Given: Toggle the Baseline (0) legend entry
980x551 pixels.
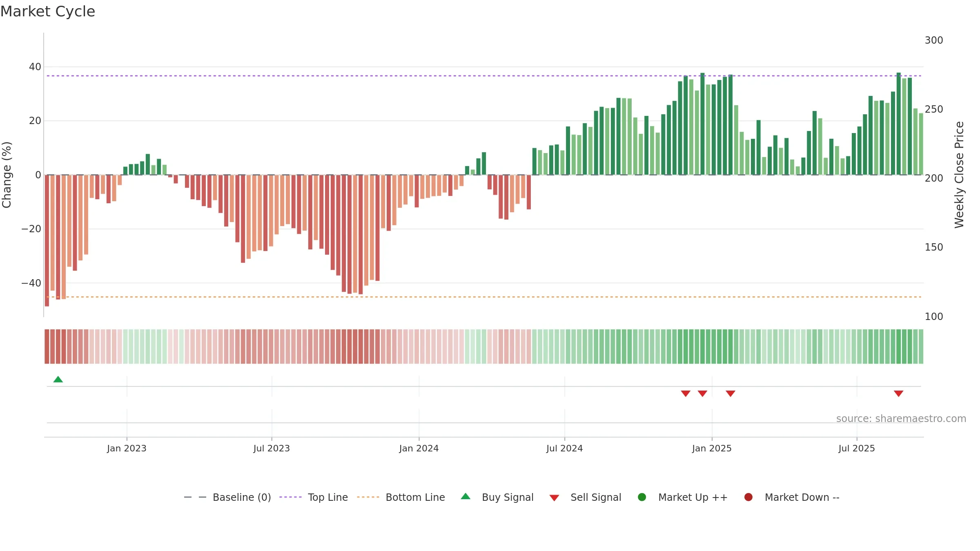Looking at the screenshot, I should pos(227,497).
